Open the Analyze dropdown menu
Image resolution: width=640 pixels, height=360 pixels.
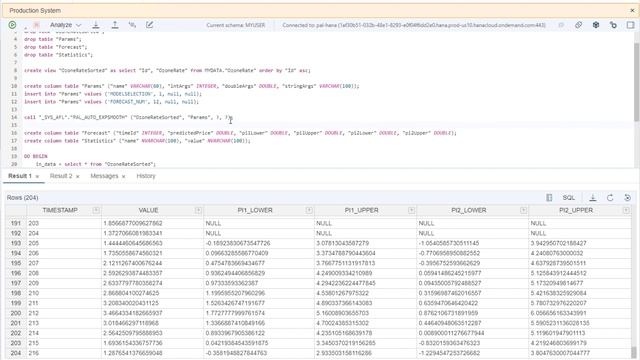(x=65, y=25)
